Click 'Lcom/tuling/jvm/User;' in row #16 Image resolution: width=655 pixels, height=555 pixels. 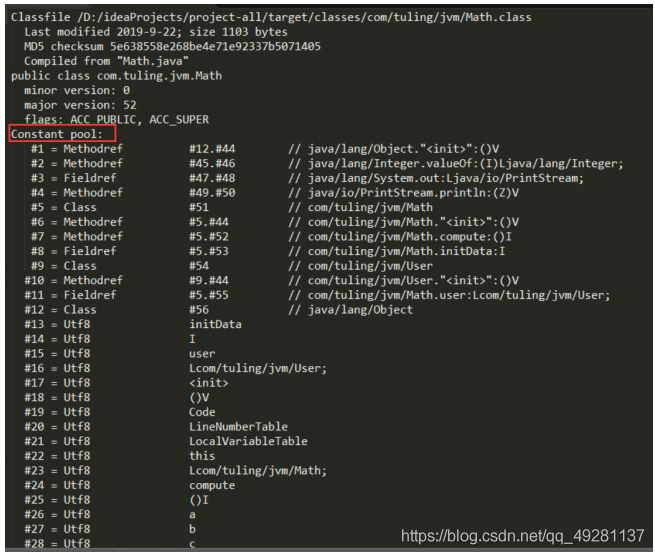point(258,368)
